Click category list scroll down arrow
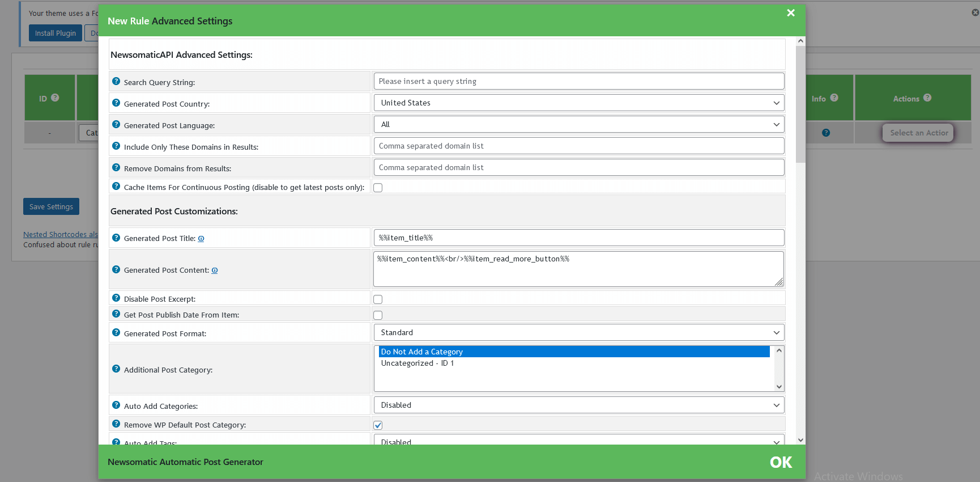The image size is (980, 482). [779, 387]
